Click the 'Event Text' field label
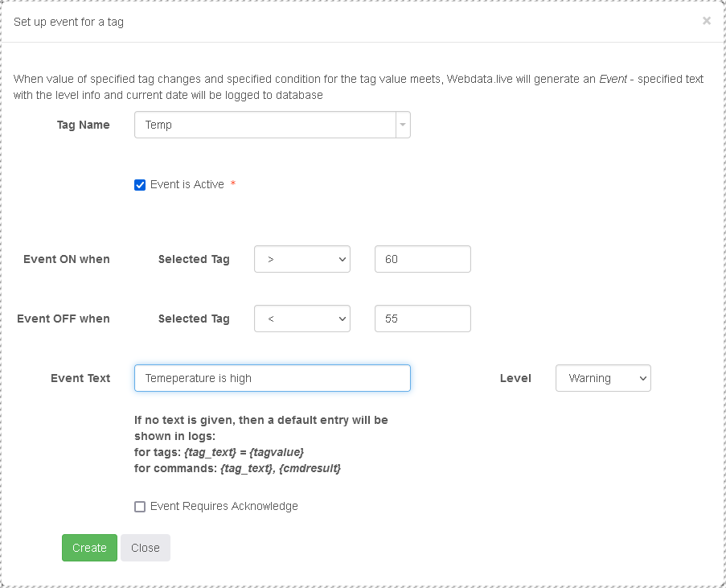Viewport: 726px width, 588px height. click(x=80, y=378)
